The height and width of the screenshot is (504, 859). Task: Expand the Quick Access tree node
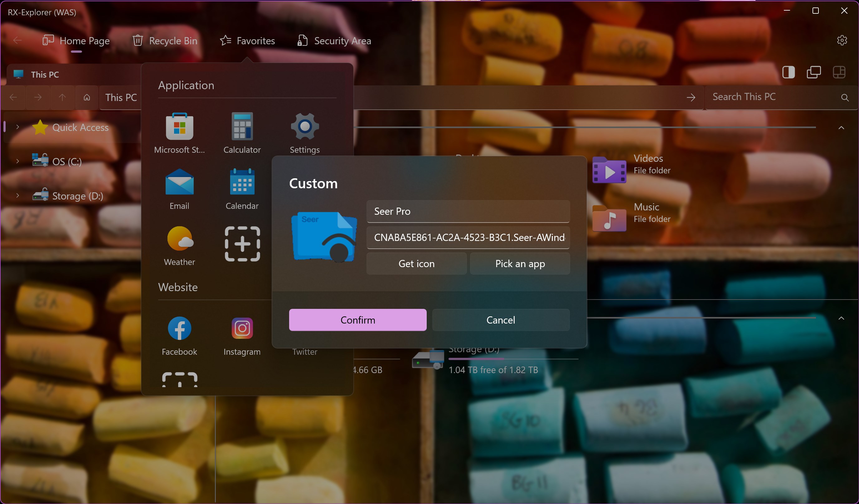coord(18,127)
